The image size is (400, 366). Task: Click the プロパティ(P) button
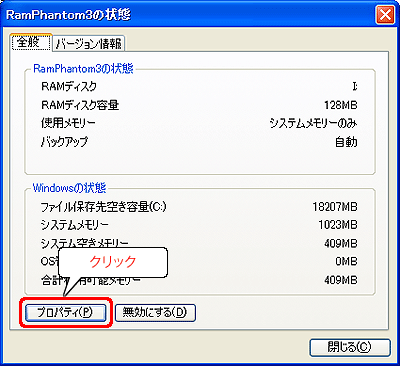(66, 313)
